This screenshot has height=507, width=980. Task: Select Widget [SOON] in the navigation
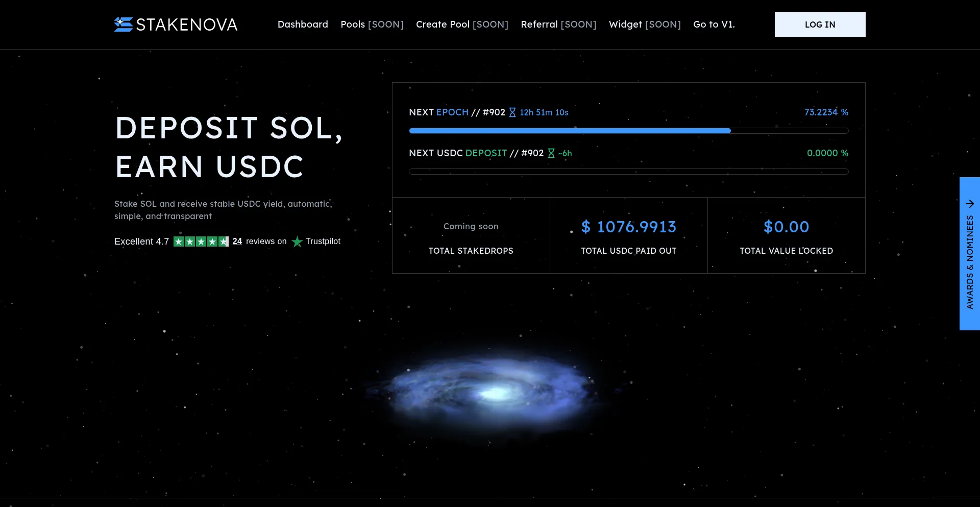pos(645,25)
